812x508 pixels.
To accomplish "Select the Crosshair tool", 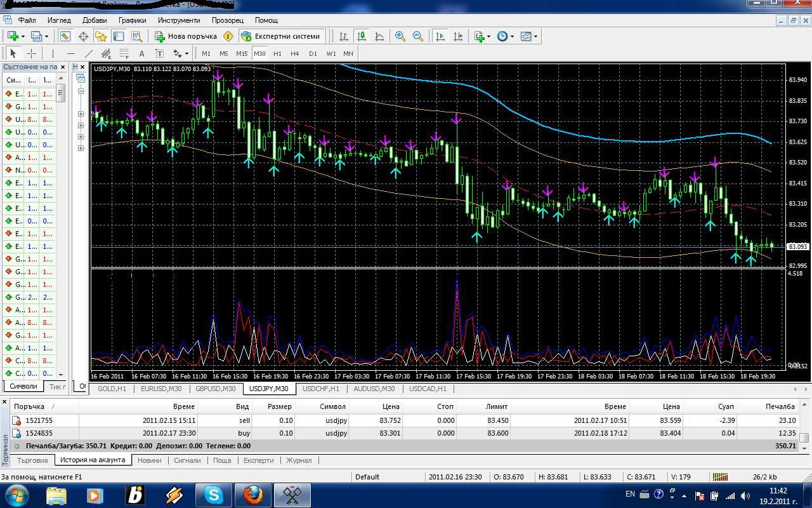I will coord(31,53).
